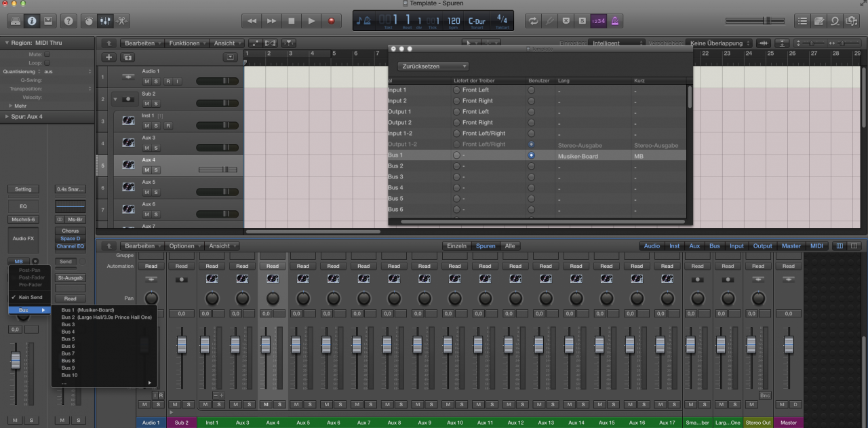The width and height of the screenshot is (868, 428).
Task: Open Quick Help question mark button
Action: tap(68, 21)
